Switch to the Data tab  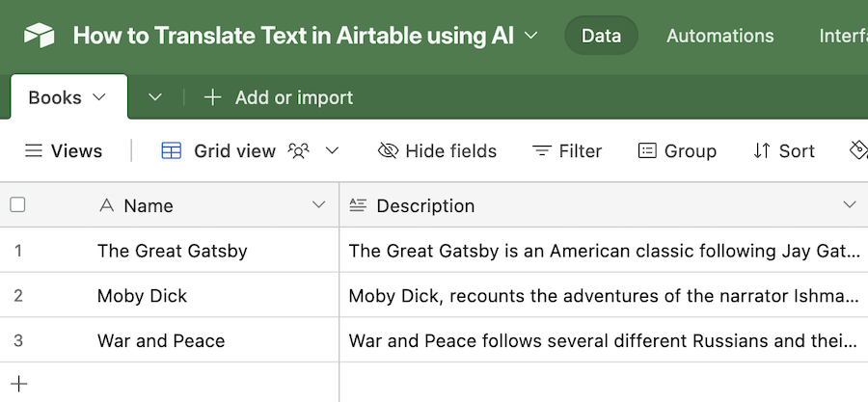(x=601, y=36)
